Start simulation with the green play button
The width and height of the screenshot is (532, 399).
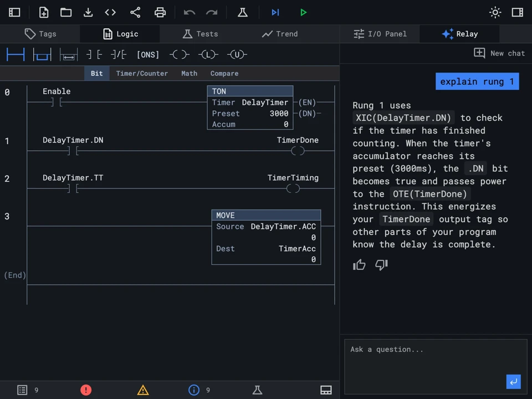click(x=303, y=13)
